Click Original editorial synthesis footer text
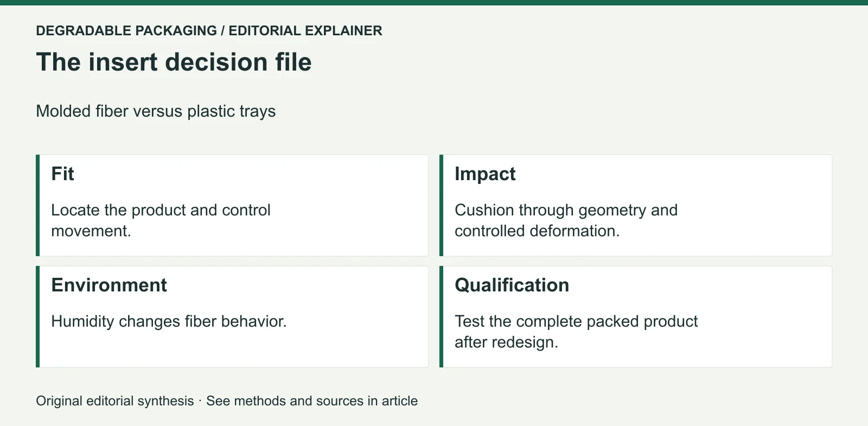This screenshot has width=868, height=426. [x=115, y=401]
